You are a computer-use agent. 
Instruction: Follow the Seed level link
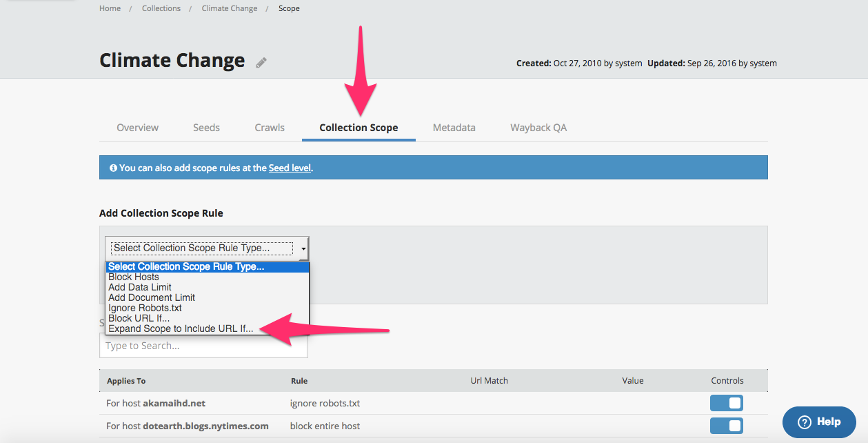[x=290, y=168]
